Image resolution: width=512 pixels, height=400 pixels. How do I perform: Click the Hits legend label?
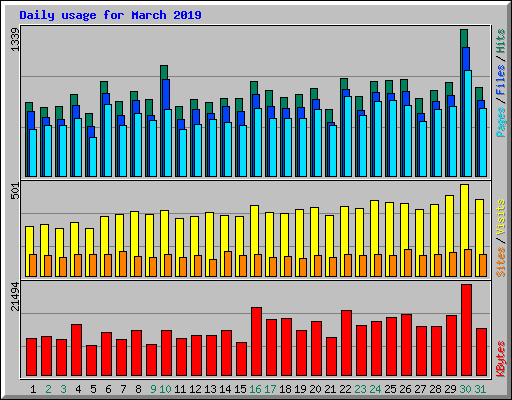(x=500, y=41)
